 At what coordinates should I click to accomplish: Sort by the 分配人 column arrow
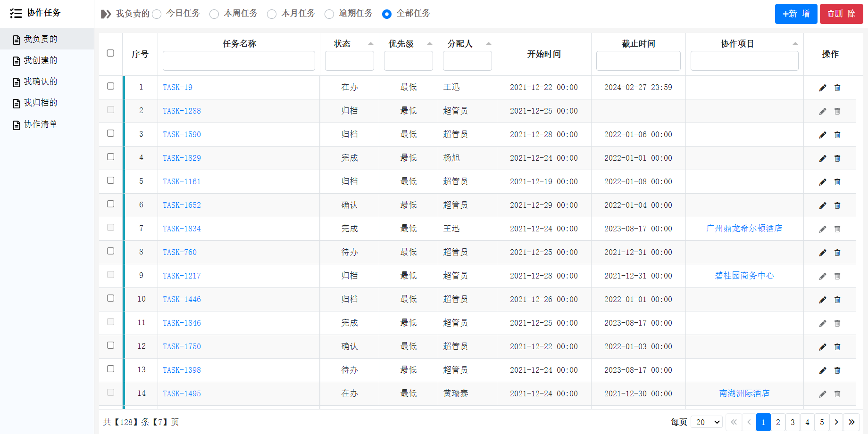tap(489, 44)
